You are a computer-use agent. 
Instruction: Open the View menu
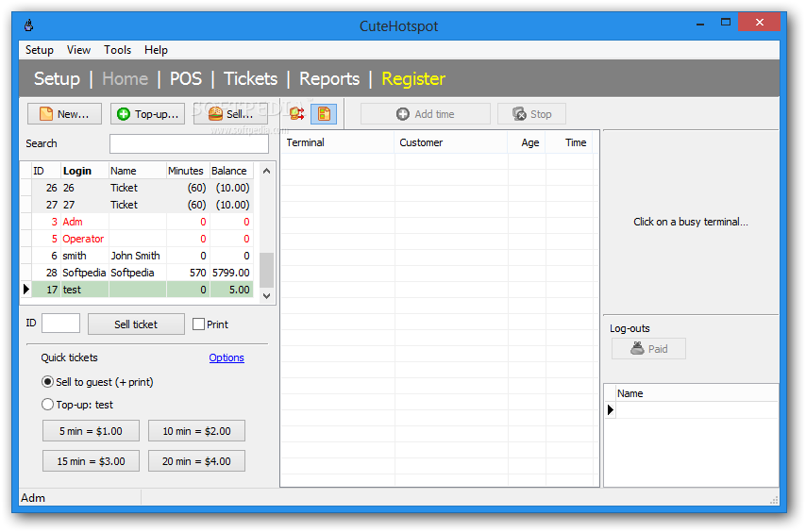[78, 50]
